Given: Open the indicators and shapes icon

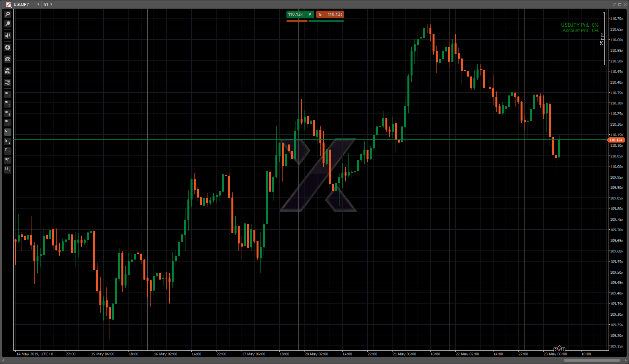Looking at the screenshot, I should [7, 71].
